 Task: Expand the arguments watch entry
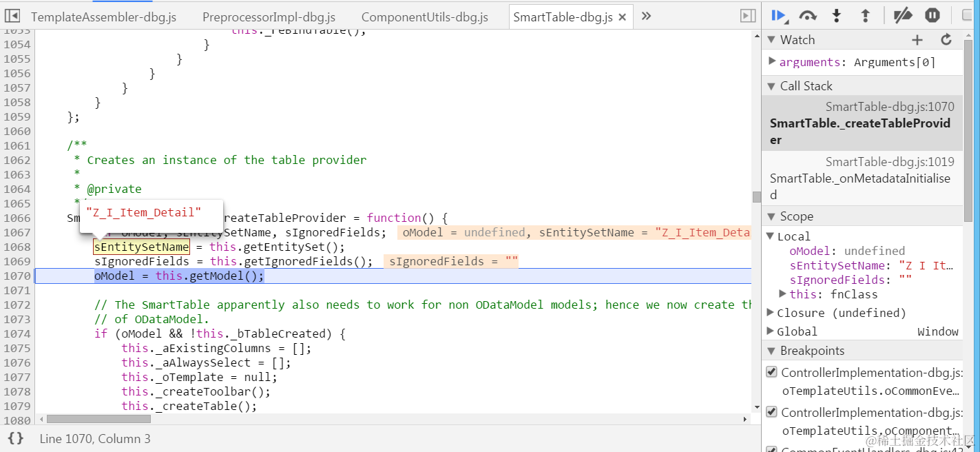point(772,61)
